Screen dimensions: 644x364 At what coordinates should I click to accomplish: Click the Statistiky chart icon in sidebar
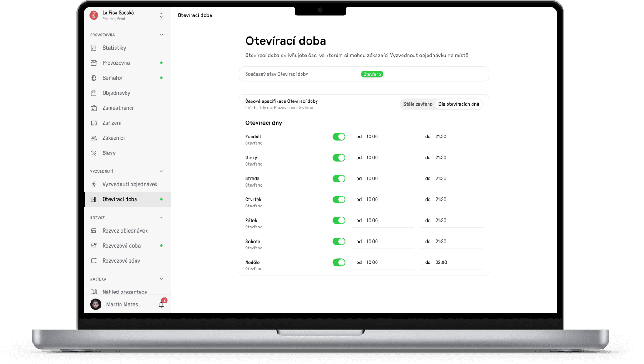coord(94,48)
